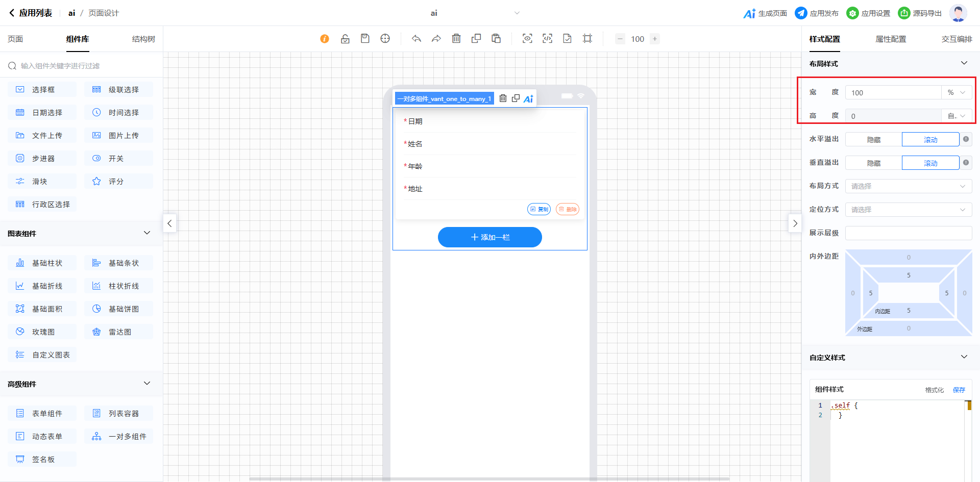The height and width of the screenshot is (482, 980).
Task: Set 垂直溢出 to 隐藏
Action: (x=873, y=163)
